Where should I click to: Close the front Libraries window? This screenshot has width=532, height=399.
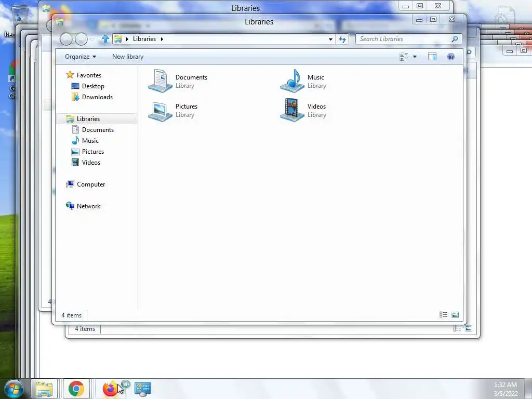[451, 19]
